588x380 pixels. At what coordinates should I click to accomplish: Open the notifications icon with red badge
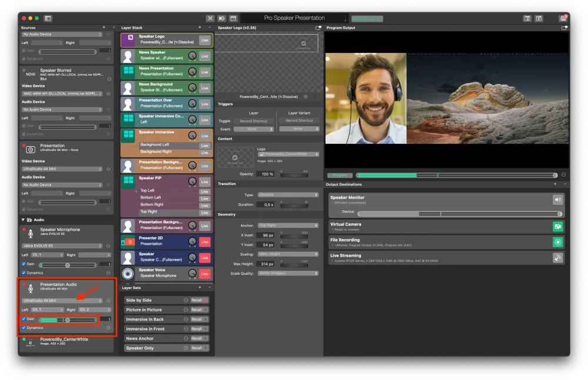coord(563,18)
